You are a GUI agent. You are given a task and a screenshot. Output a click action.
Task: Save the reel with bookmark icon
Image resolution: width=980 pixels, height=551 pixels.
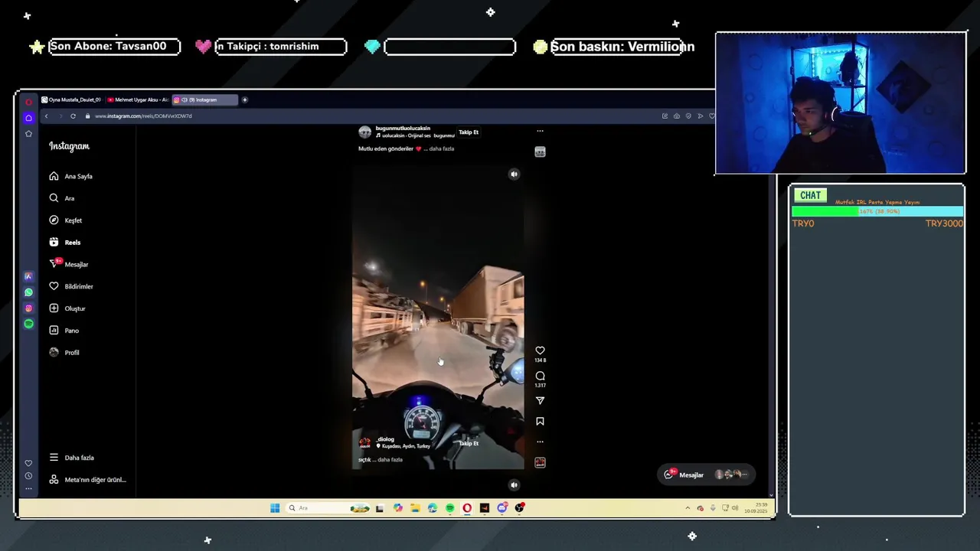point(540,421)
